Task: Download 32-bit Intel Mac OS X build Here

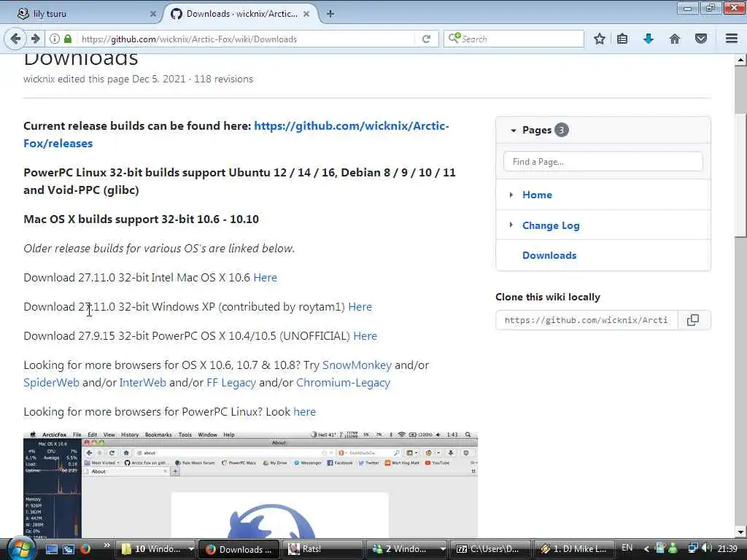Action: [x=265, y=278]
